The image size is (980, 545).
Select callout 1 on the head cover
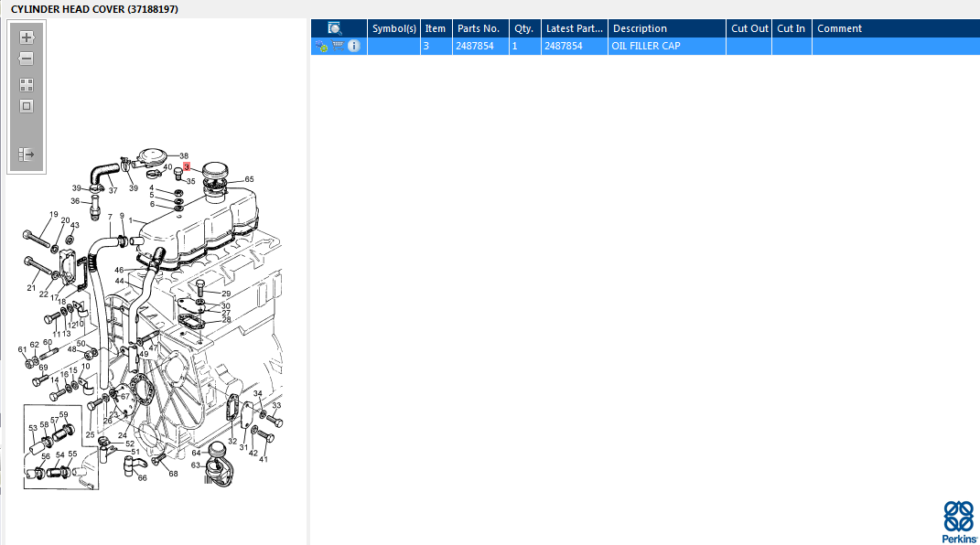click(131, 220)
